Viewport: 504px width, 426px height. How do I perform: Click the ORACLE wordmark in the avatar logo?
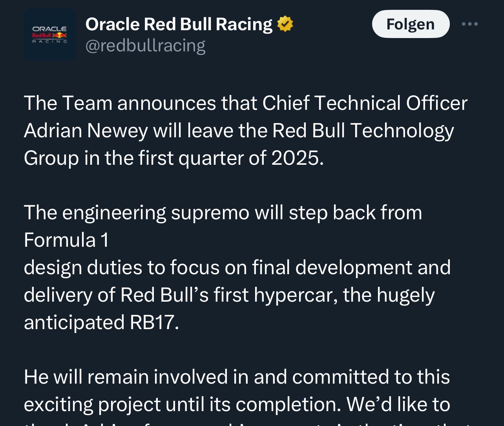pos(49,29)
